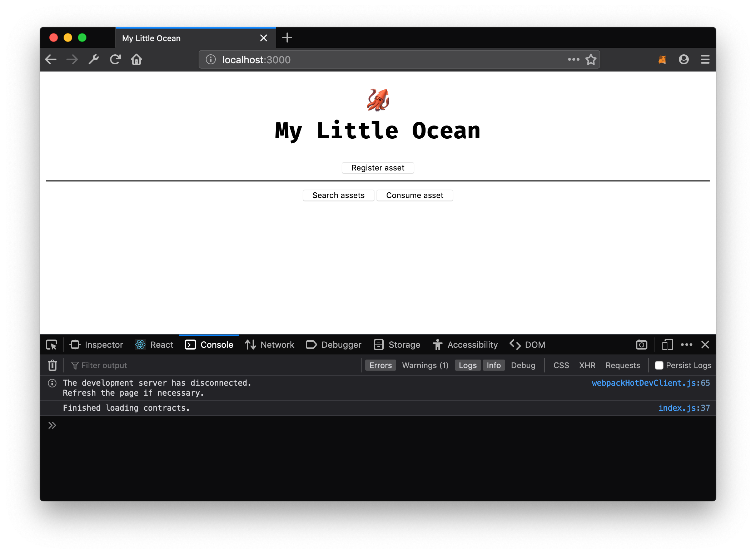This screenshot has height=554, width=756.
Task: Toggle the Errors filter button
Action: (381, 365)
